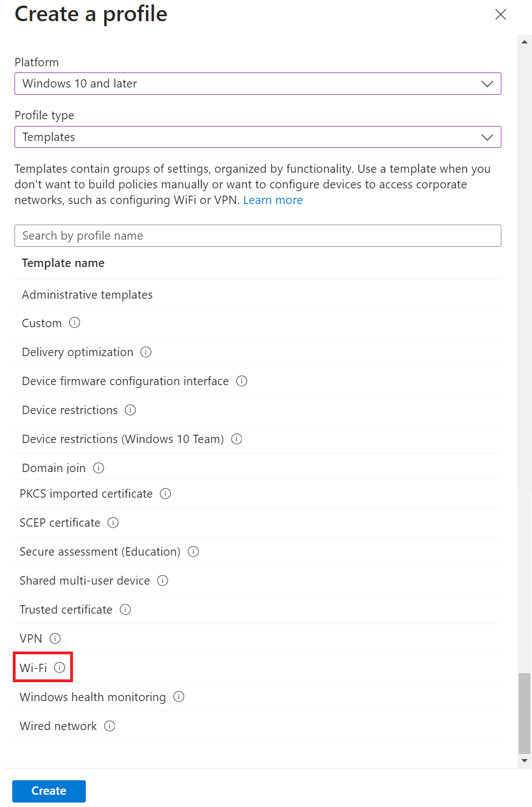
Task: Click the info icon beside Delivery optimization
Action: tap(146, 352)
